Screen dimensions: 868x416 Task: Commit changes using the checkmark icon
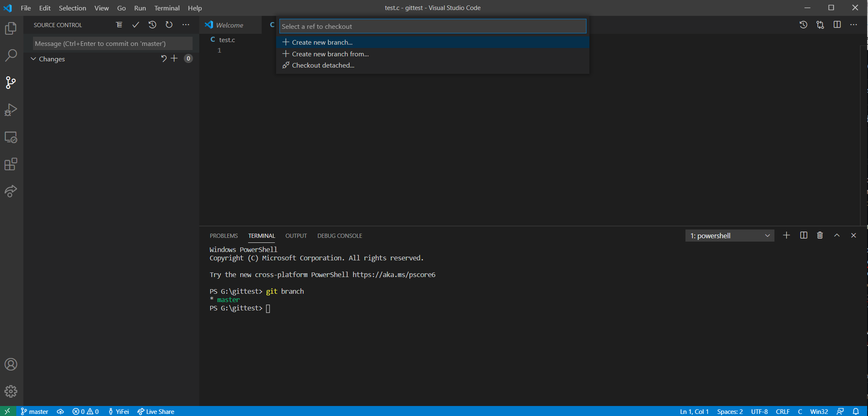135,25
